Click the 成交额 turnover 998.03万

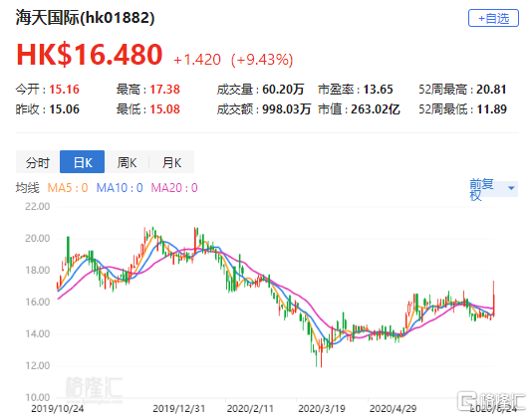287,109
